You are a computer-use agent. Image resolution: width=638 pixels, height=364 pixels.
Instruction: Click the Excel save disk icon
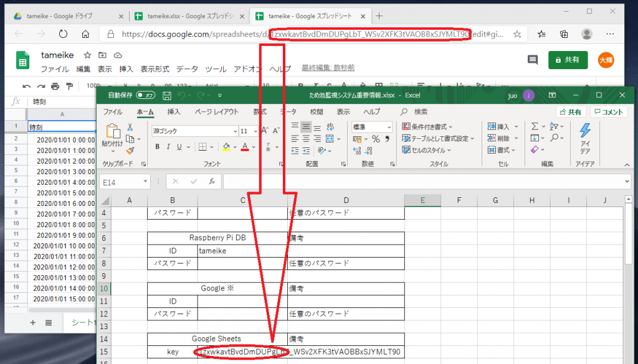click(166, 95)
